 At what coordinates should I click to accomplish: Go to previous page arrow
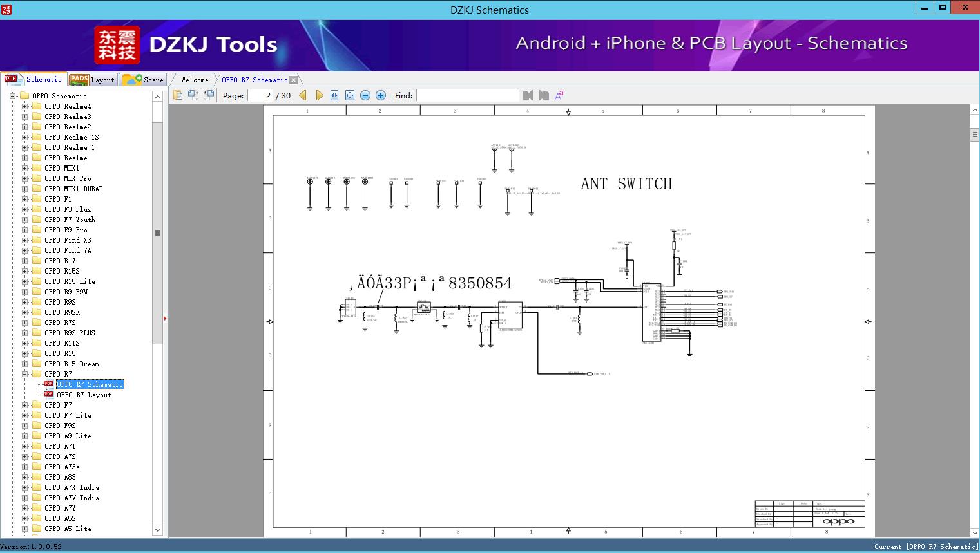pyautogui.click(x=303, y=95)
